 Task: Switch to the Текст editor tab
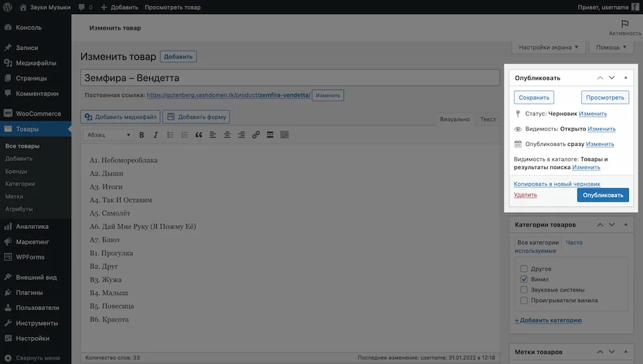[487, 119]
